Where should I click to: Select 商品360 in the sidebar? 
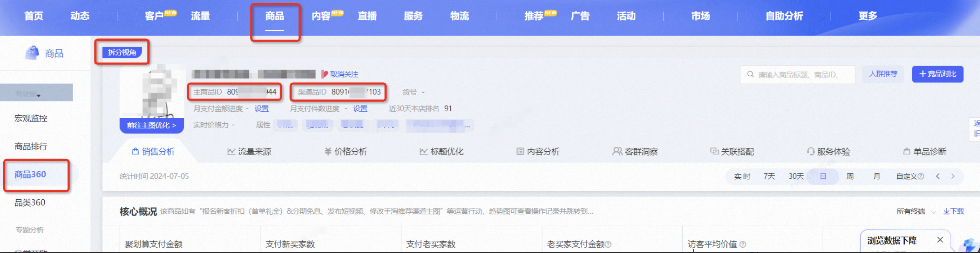point(30,175)
